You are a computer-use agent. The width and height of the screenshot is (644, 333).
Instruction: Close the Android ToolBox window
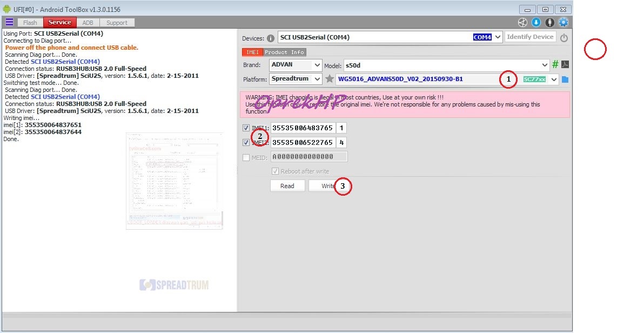click(x=563, y=9)
